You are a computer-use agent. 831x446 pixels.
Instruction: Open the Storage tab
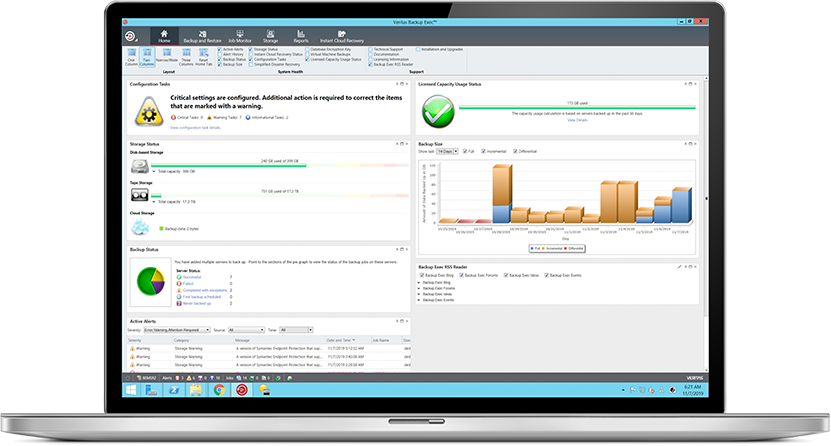tap(270, 37)
